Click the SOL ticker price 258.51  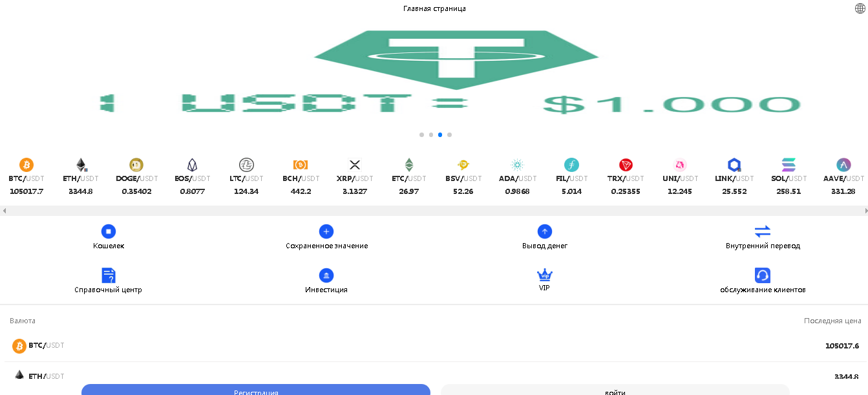pos(789,191)
